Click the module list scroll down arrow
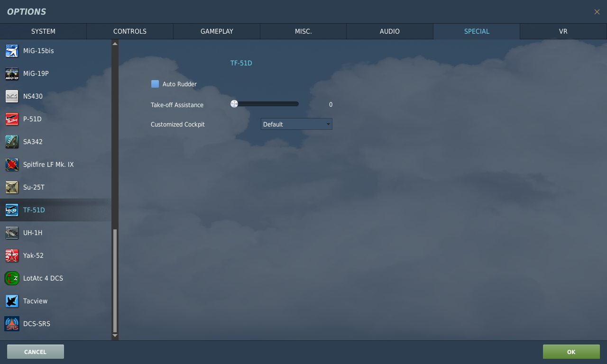 coord(115,336)
